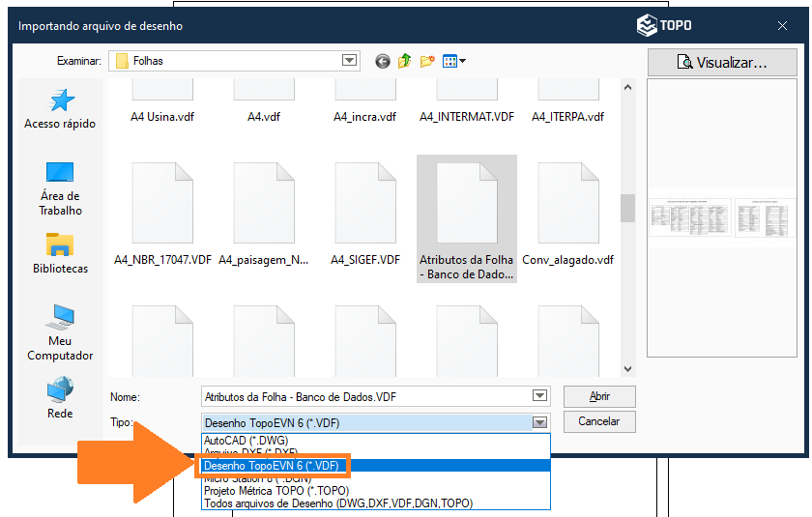812x517 pixels.
Task: Choose AutoCAD (*.DWG) file type
Action: (x=246, y=441)
